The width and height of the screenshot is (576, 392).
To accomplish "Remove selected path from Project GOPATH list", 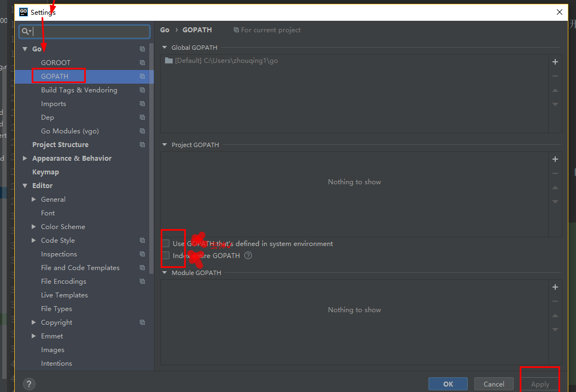I will tap(555, 173).
